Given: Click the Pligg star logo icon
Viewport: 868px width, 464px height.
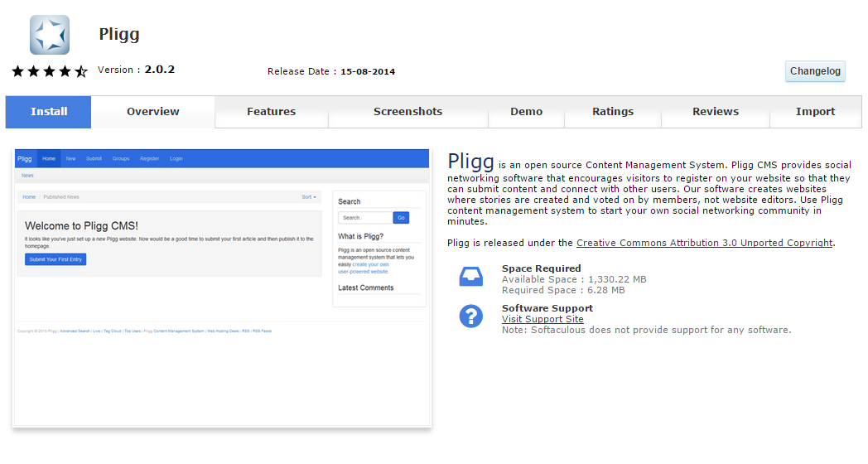Looking at the screenshot, I should (50, 35).
